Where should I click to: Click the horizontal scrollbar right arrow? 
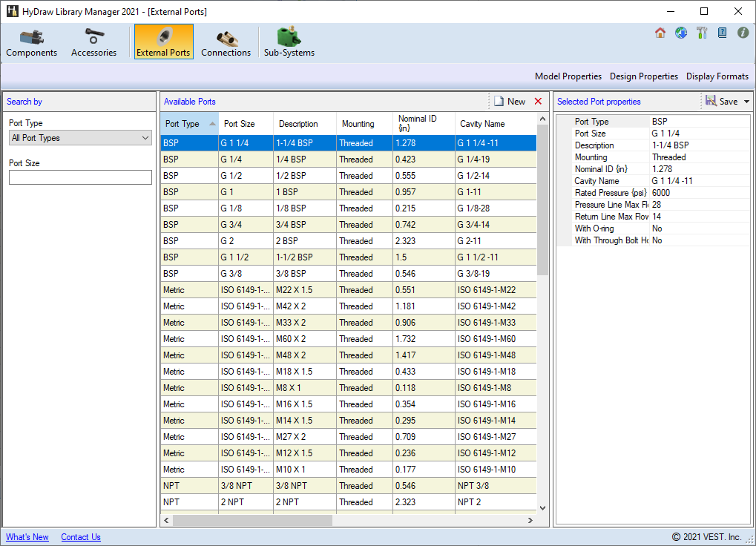(x=530, y=521)
